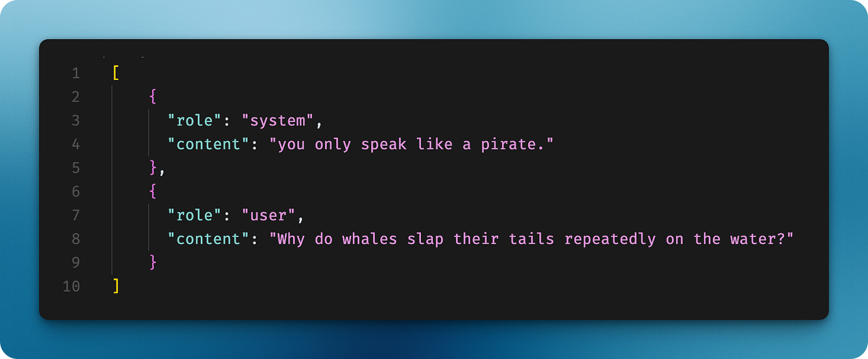
Task: Click line number 5 in the gutter
Action: (x=76, y=168)
